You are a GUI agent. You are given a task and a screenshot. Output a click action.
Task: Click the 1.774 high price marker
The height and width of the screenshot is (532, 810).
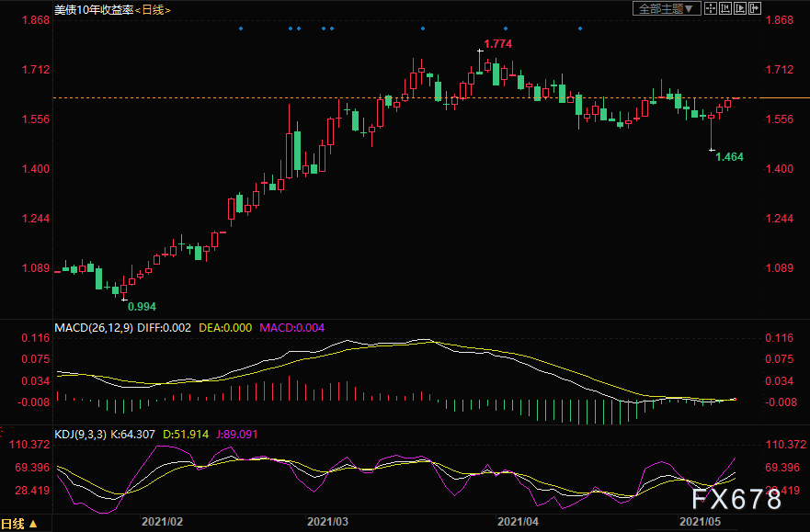coord(498,44)
